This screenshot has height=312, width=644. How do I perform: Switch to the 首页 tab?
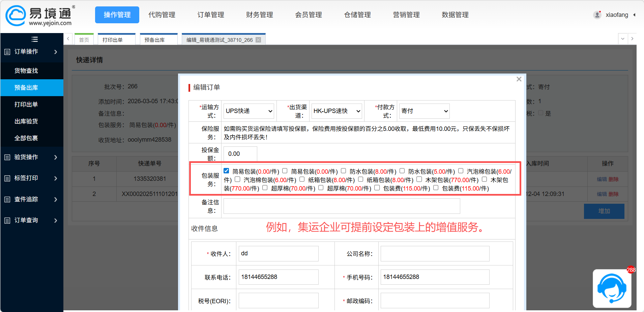coord(84,39)
